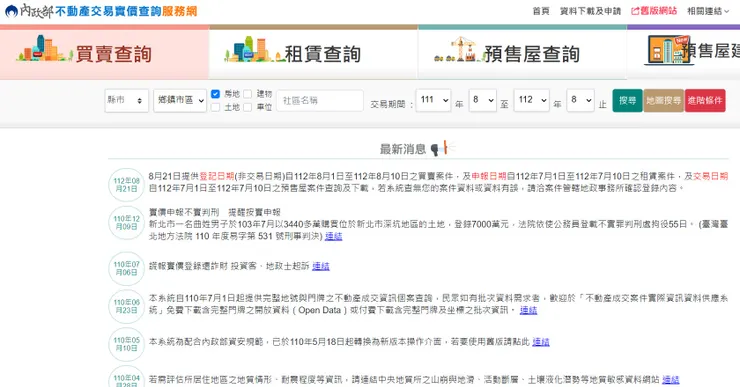The height and width of the screenshot is (387, 740).
Task: Switch to the 買賣查詢 tab
Action: coord(104,53)
